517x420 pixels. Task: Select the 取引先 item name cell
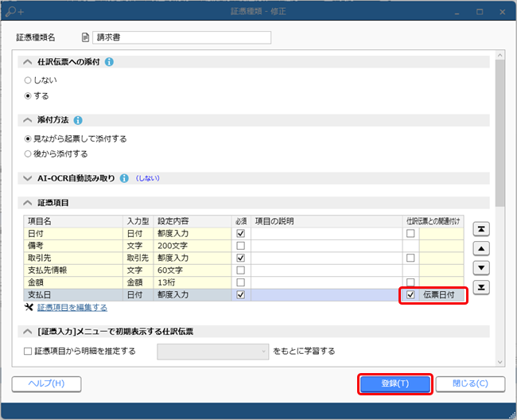point(73,258)
